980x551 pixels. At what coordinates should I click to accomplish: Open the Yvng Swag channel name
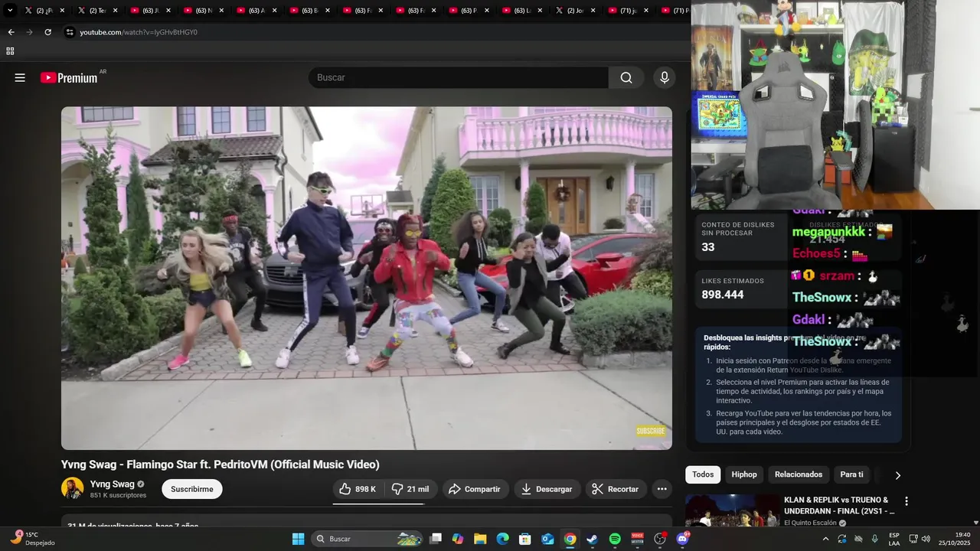tap(112, 484)
